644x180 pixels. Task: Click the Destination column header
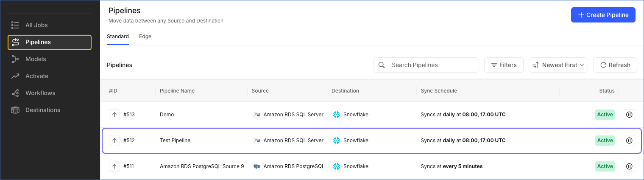pyautogui.click(x=345, y=91)
